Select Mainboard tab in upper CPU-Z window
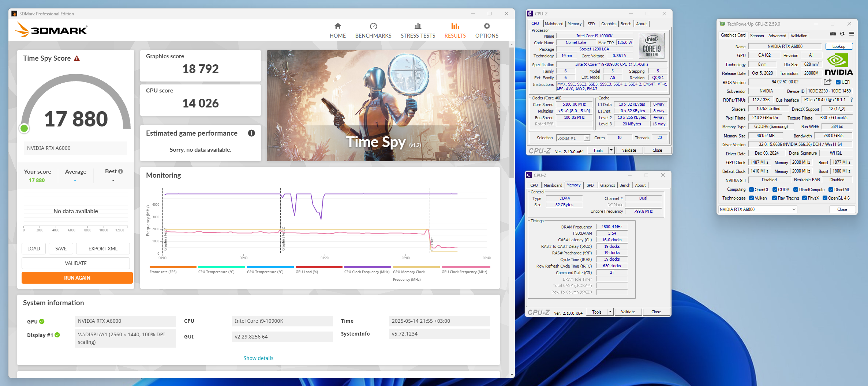 (554, 24)
